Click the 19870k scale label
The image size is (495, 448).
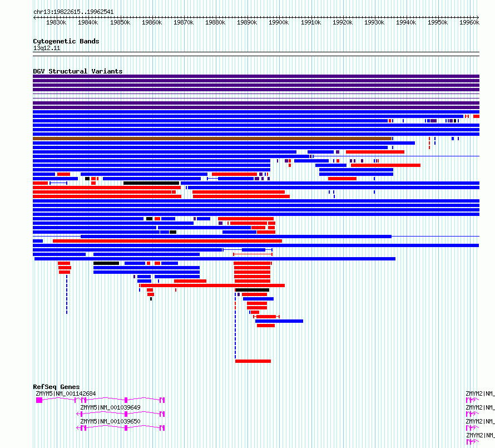tap(184, 22)
